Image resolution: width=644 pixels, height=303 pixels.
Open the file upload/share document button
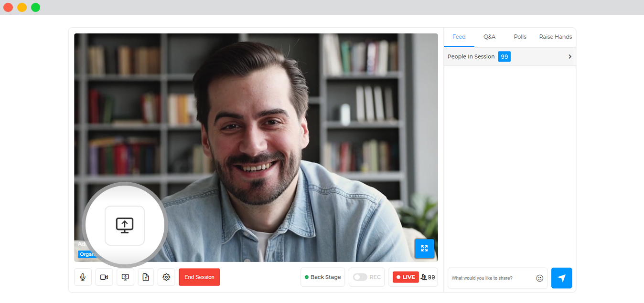click(146, 277)
